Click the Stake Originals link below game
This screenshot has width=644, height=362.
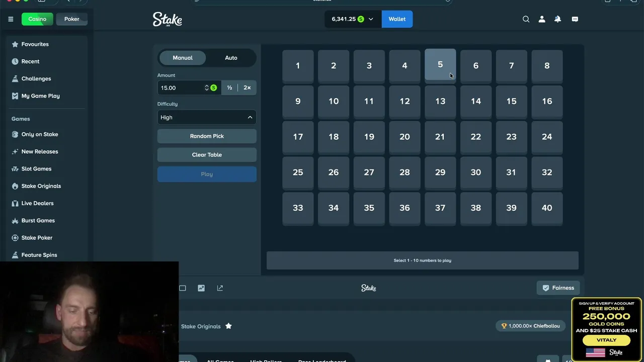[x=201, y=326]
